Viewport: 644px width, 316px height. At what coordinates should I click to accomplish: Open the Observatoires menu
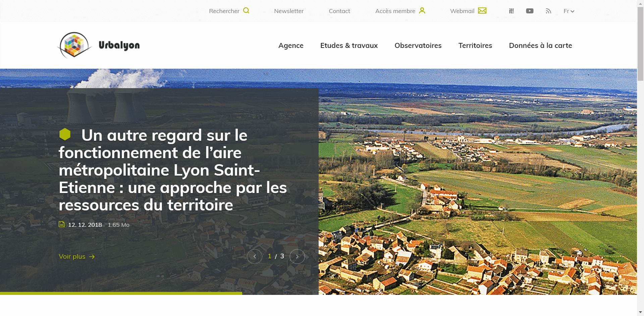[418, 46]
